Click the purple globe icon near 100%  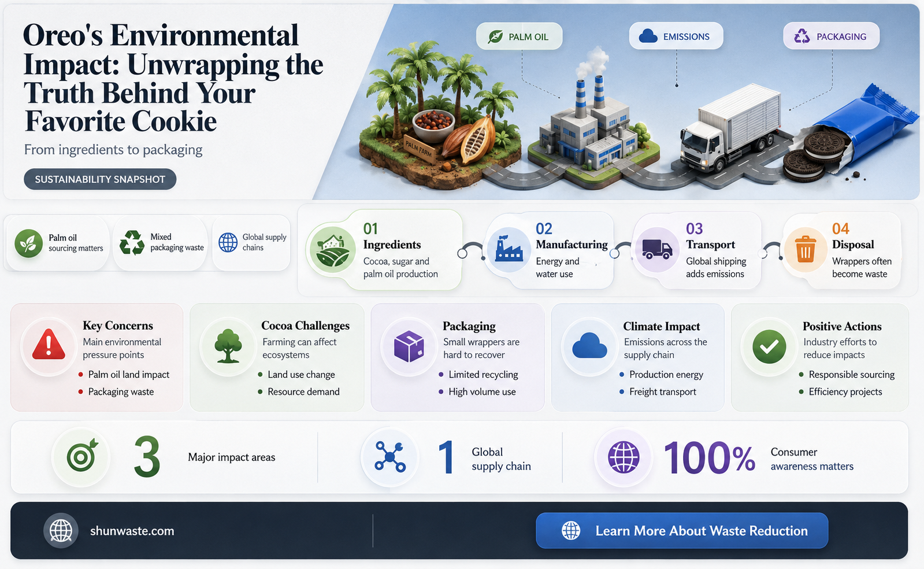pos(624,457)
